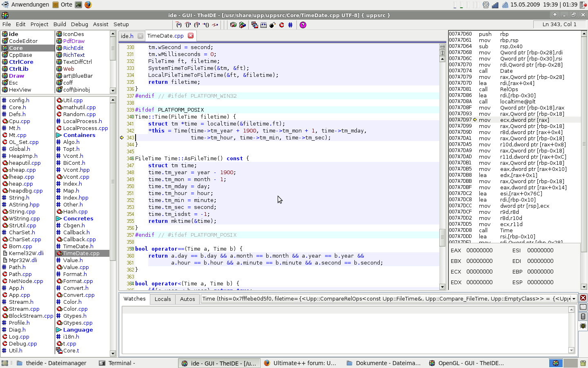Toggle the debug bug pane icon
This screenshot has width=588, height=368.
tap(583, 326)
